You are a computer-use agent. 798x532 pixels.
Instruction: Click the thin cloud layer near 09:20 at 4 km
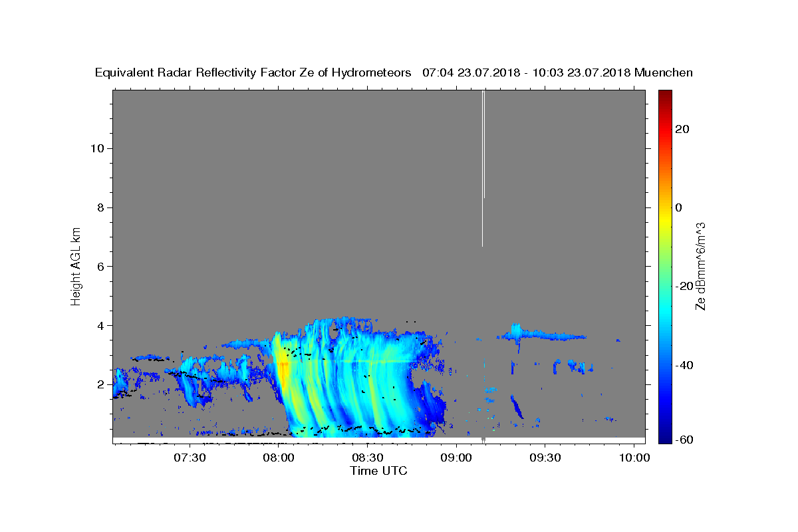click(542, 334)
